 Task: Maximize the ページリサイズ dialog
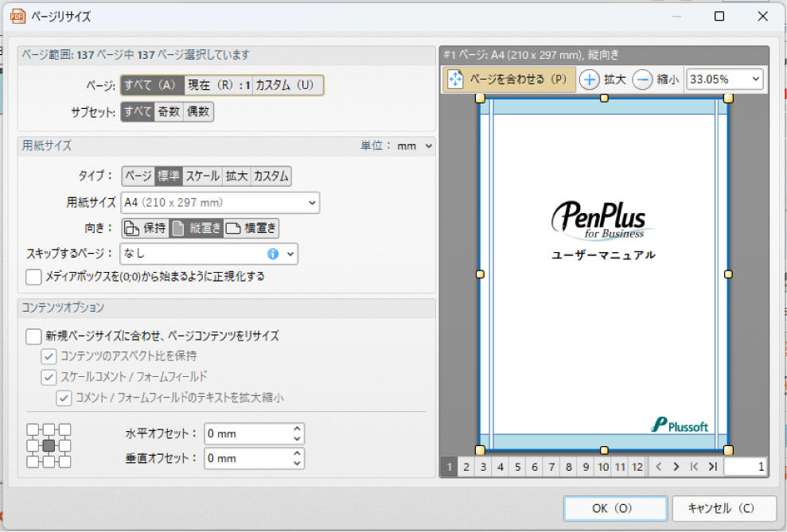[719, 17]
